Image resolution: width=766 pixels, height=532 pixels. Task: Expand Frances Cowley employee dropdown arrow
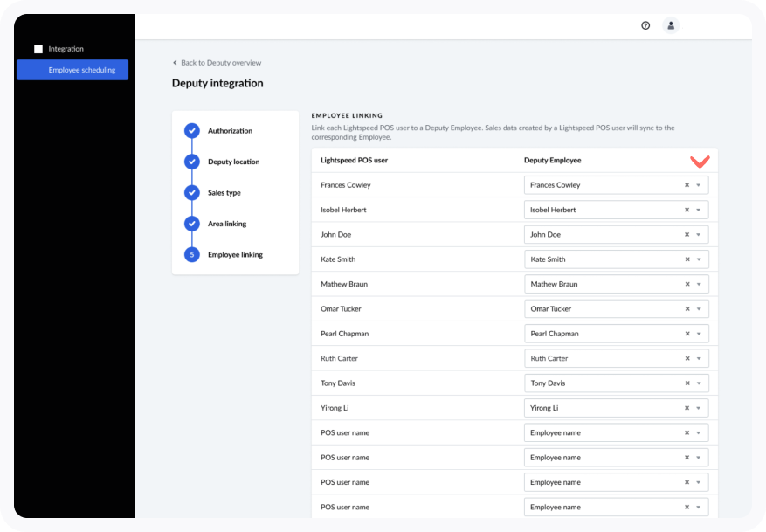(699, 185)
